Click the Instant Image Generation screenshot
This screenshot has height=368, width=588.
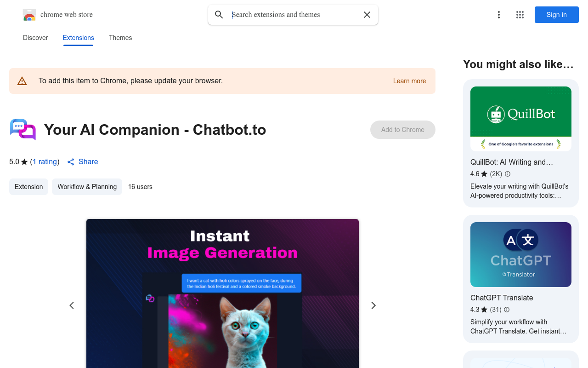(222, 293)
